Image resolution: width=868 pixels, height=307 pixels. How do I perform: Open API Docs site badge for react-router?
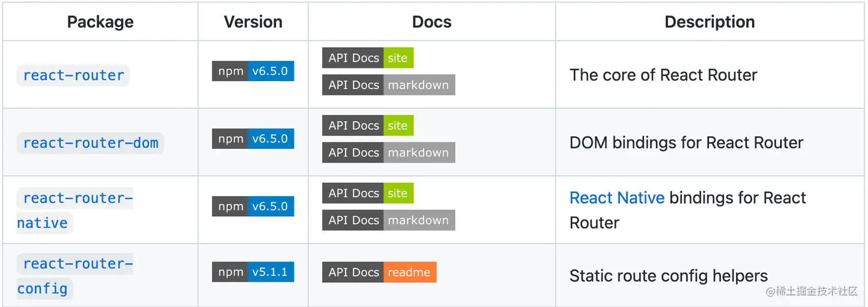coord(368,57)
